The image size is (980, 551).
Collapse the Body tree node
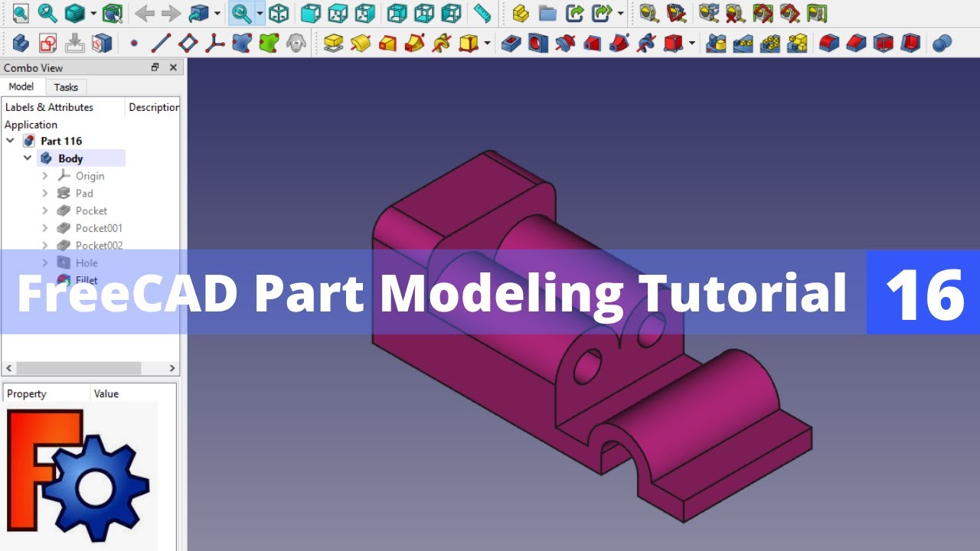coord(28,158)
